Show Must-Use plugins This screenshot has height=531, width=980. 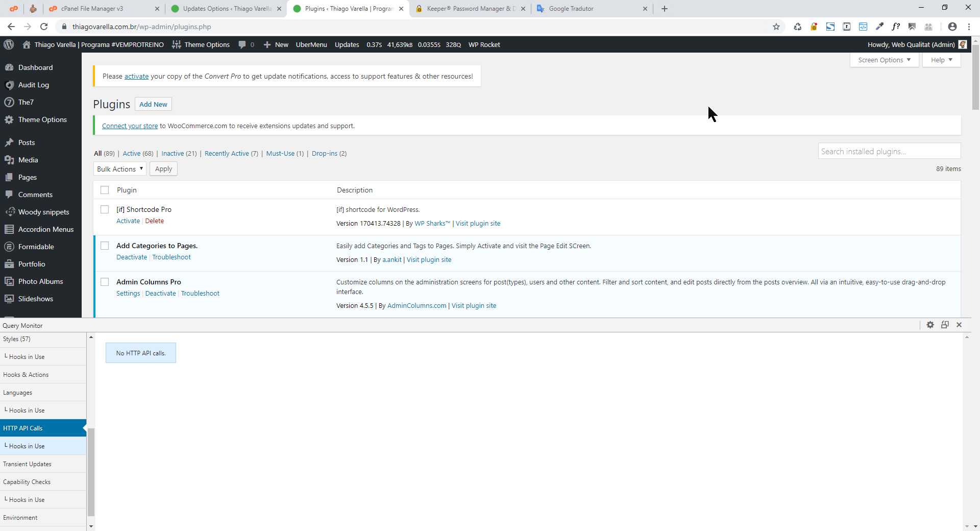coord(285,154)
